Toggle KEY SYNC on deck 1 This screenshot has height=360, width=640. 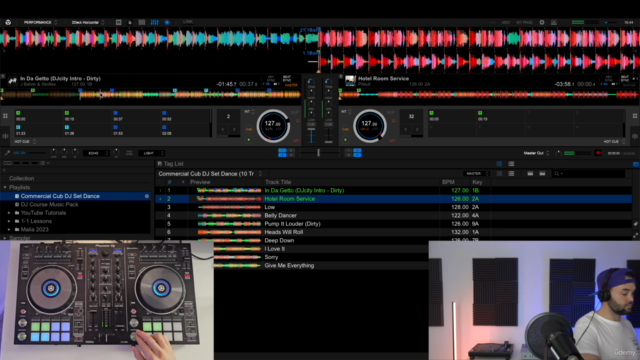point(271,78)
